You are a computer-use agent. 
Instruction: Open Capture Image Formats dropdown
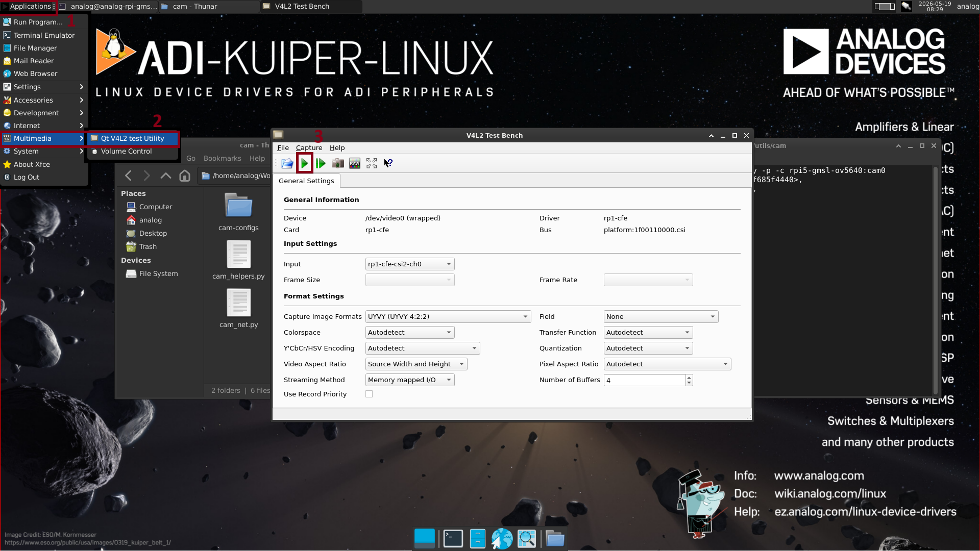point(448,316)
